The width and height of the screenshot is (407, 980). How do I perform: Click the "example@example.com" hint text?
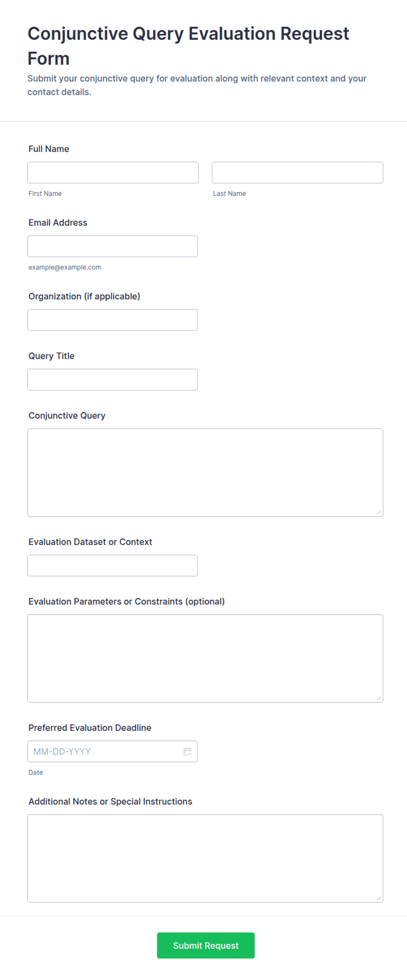[65, 268]
